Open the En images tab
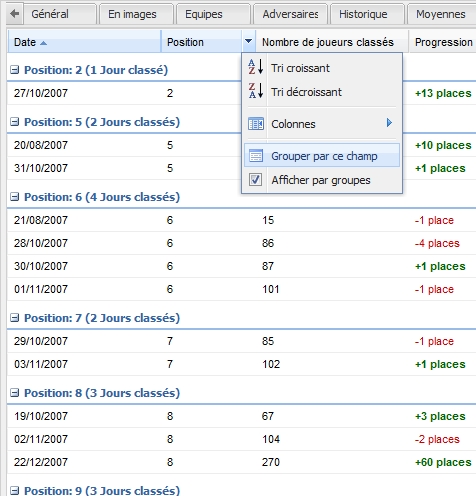Image resolution: width=476 pixels, height=496 pixels. click(137, 14)
